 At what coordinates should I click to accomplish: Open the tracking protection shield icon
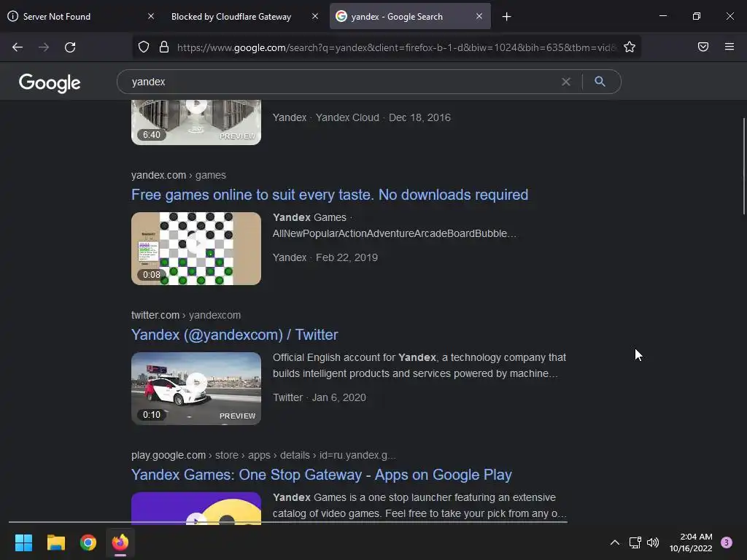tap(144, 47)
